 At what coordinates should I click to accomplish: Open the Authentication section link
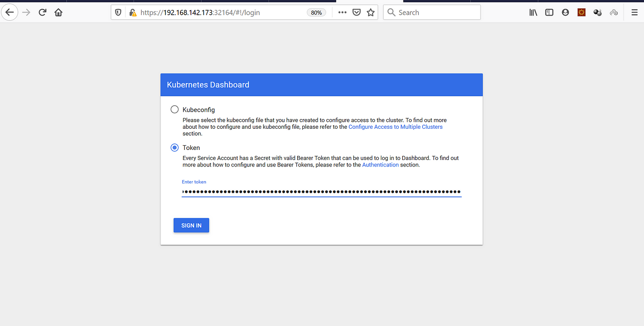tap(380, 165)
